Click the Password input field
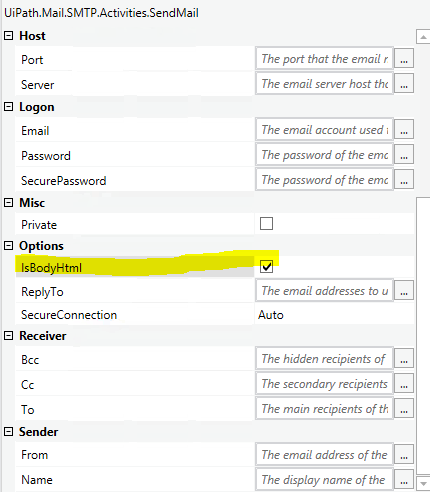Image resolution: width=430 pixels, height=492 pixels. click(x=324, y=155)
